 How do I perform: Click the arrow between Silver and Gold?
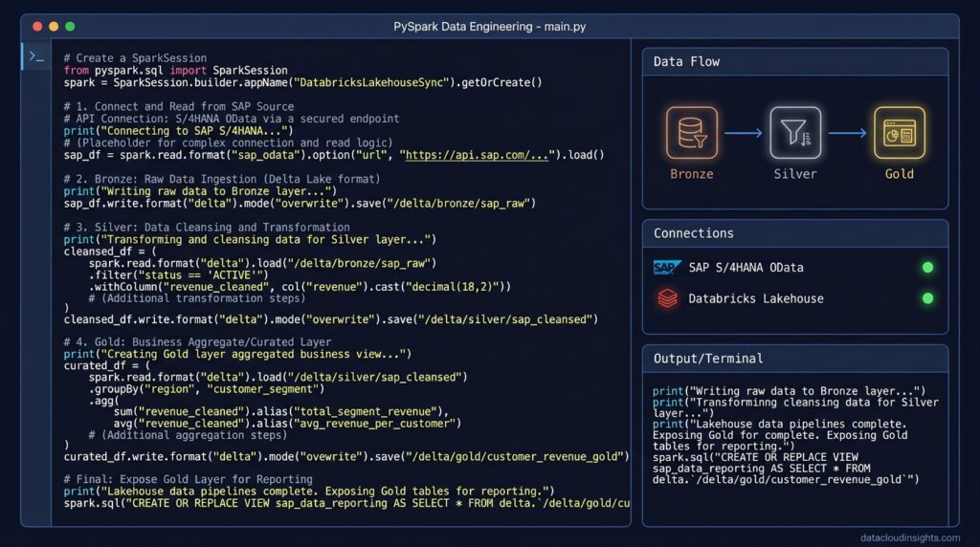coord(848,133)
